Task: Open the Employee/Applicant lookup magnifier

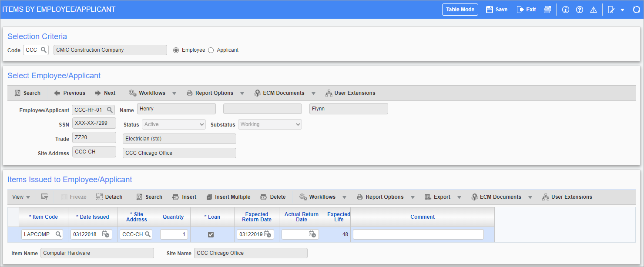Action: coord(110,110)
